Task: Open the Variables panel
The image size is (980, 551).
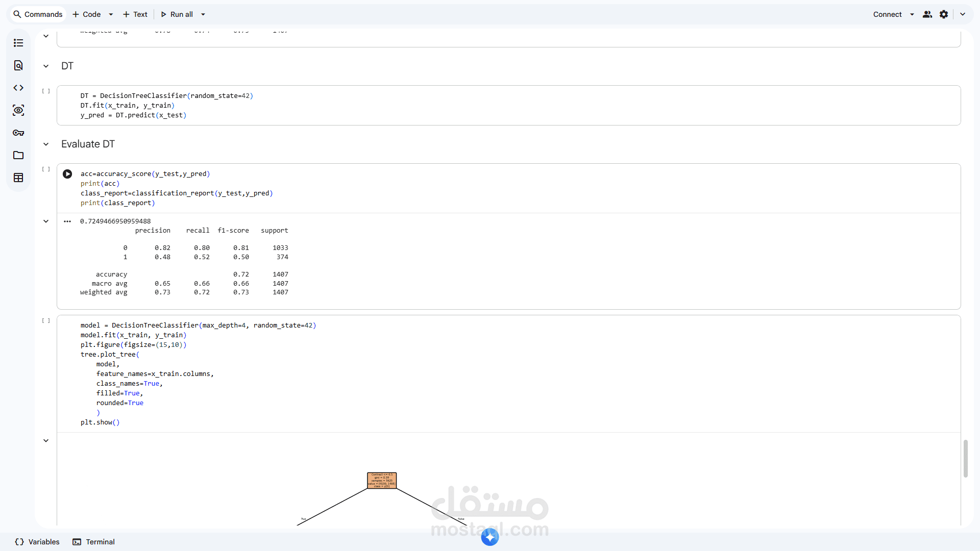Action: pos(37,542)
